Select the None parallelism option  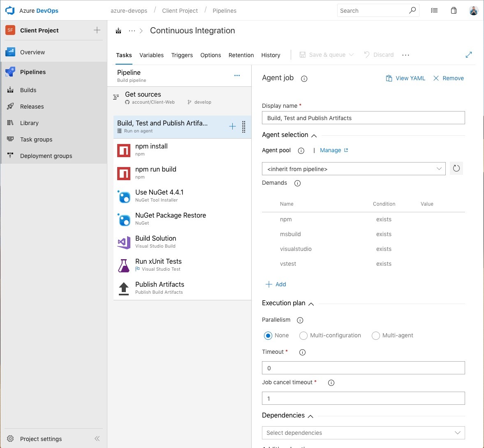pyautogui.click(x=268, y=336)
